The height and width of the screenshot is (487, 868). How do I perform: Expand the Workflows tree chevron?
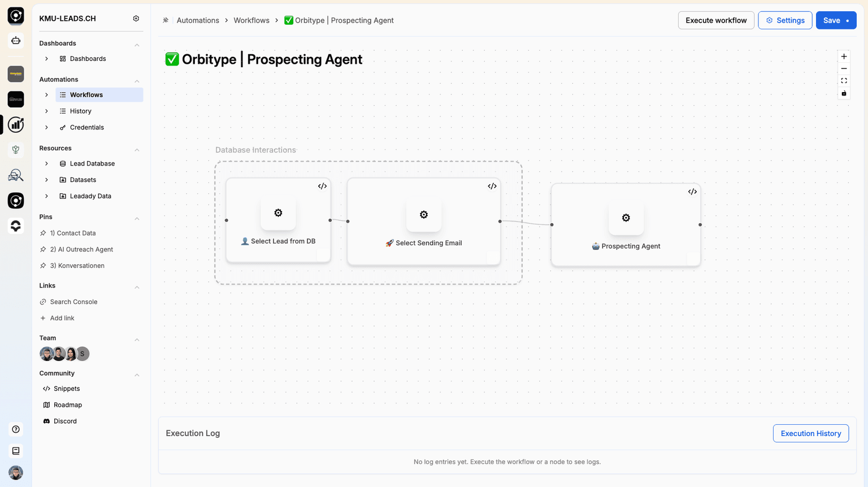coord(46,95)
